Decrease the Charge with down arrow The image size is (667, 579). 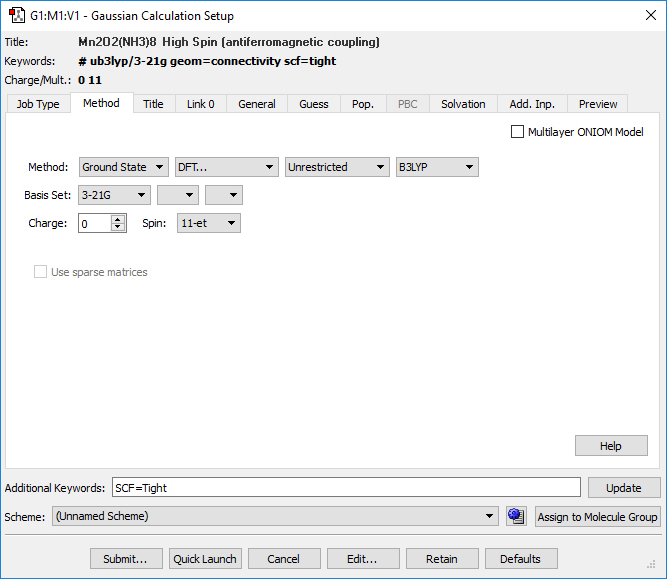(x=118, y=227)
